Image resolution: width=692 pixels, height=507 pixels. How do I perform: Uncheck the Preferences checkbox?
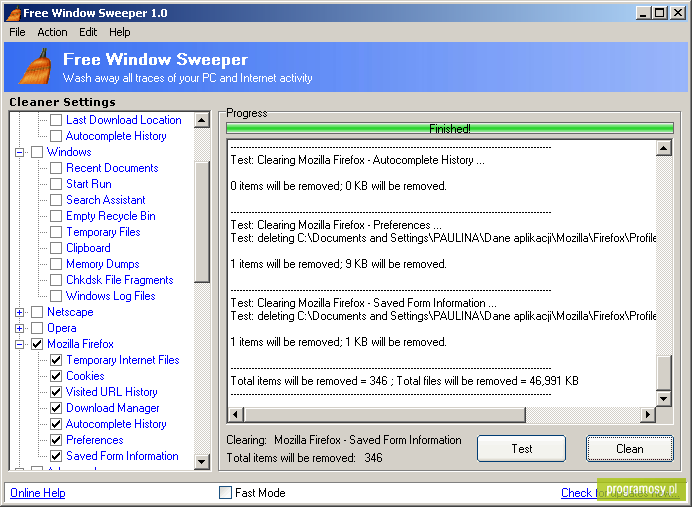coord(56,440)
